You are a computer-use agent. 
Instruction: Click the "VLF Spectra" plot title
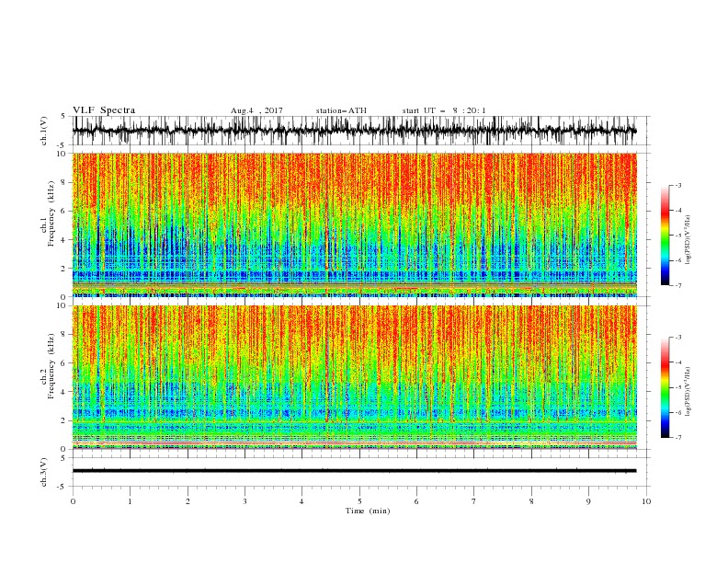click(104, 110)
